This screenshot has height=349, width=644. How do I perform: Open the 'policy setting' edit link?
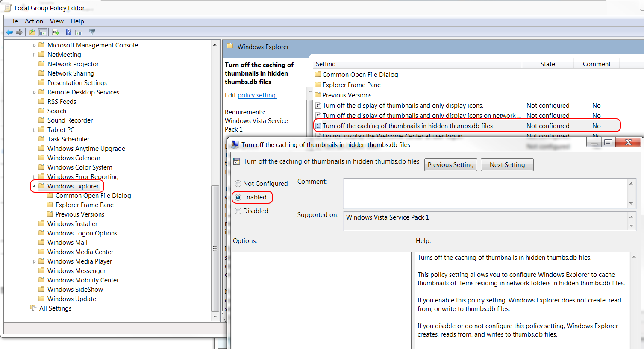[257, 95]
